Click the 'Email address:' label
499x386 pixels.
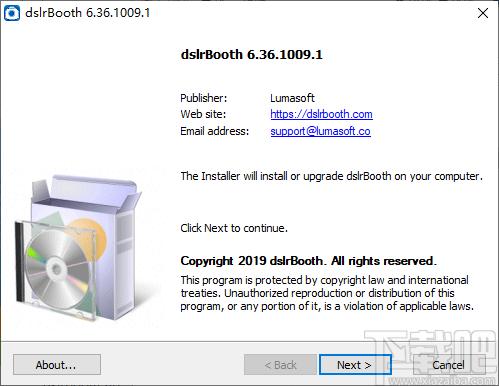click(215, 131)
